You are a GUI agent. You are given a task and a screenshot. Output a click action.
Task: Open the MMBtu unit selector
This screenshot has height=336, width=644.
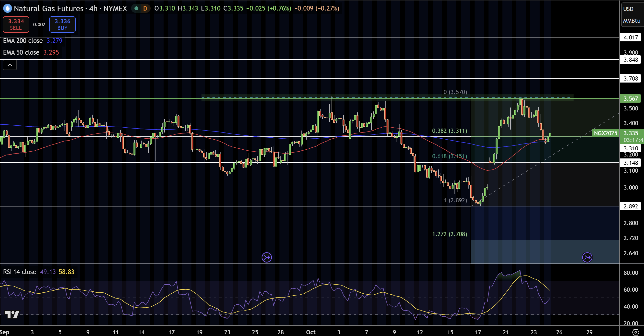(x=631, y=21)
